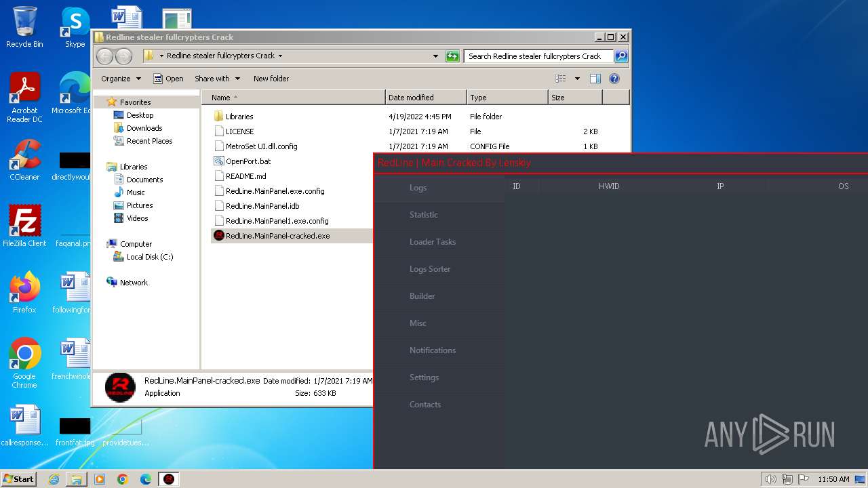Select RedLine.MainPanel-cracked.exe icon

point(219,236)
